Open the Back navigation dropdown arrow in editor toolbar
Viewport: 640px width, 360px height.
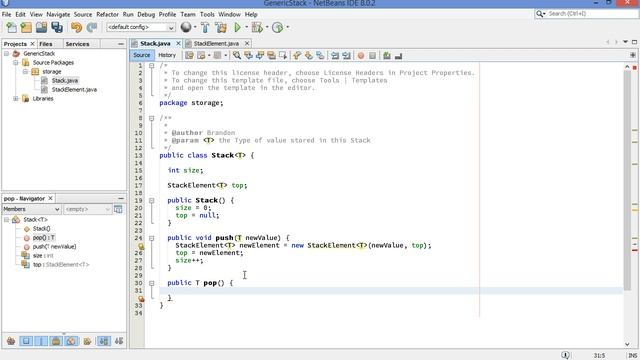click(209, 55)
